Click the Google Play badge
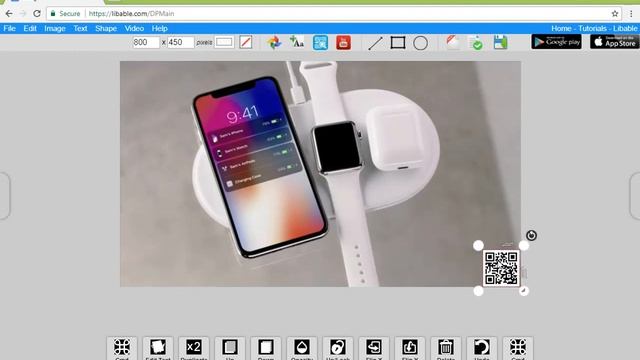Image resolution: width=640 pixels, height=360 pixels. point(556,42)
